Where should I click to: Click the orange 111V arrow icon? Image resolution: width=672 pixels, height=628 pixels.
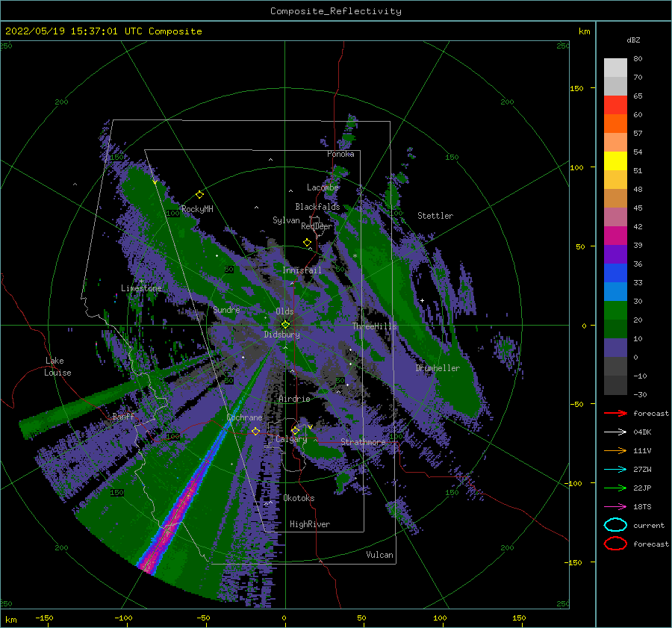(x=615, y=450)
